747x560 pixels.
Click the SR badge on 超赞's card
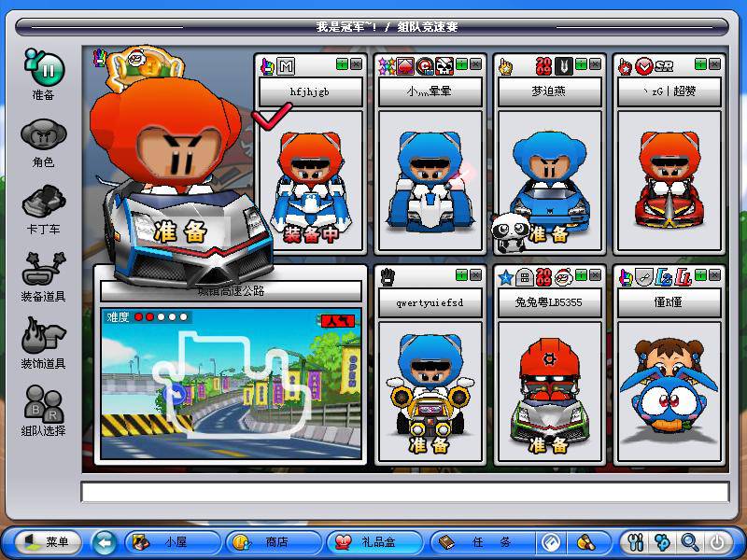coord(664,66)
